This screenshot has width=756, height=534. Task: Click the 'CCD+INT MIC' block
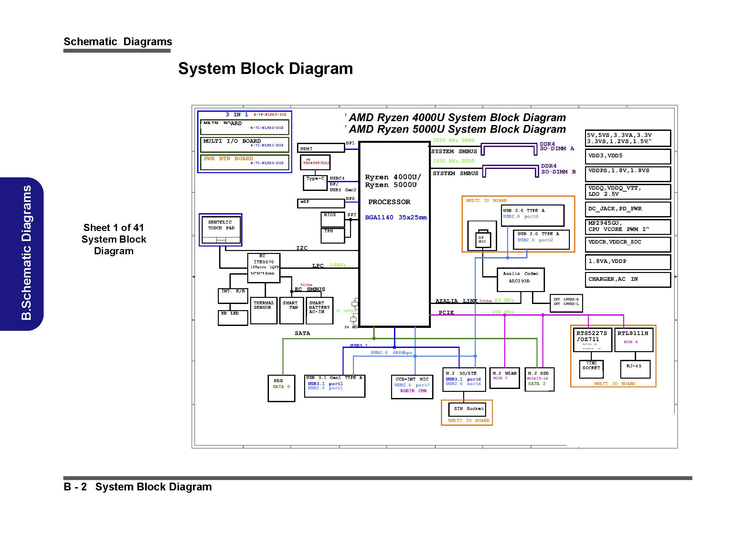(412, 387)
